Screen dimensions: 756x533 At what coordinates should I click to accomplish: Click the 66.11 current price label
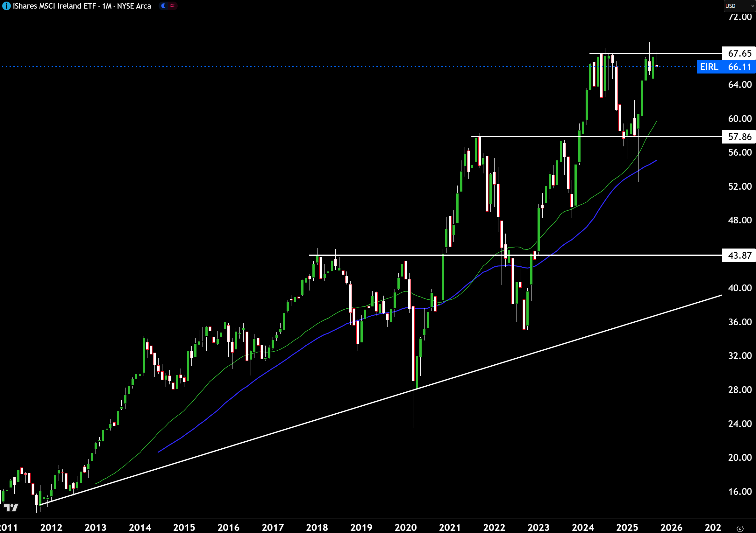click(x=739, y=67)
